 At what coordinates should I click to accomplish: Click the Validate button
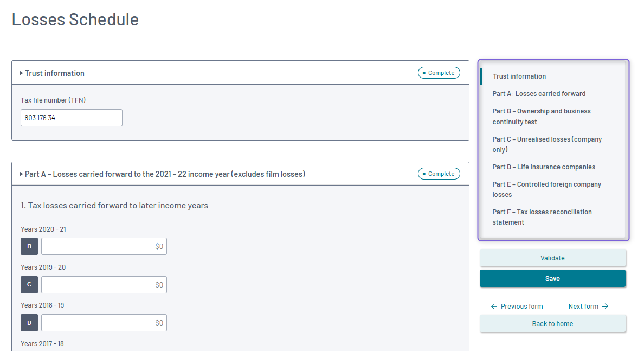[x=552, y=258]
